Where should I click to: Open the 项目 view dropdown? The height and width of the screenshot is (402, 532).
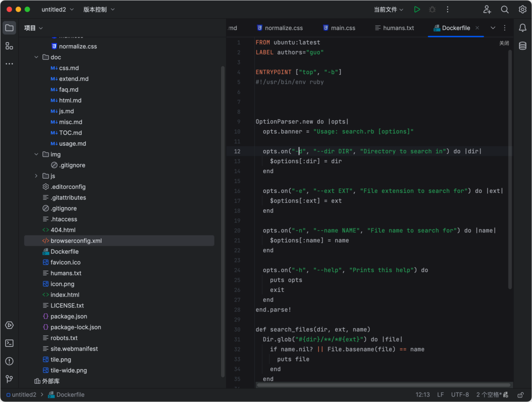coord(33,28)
